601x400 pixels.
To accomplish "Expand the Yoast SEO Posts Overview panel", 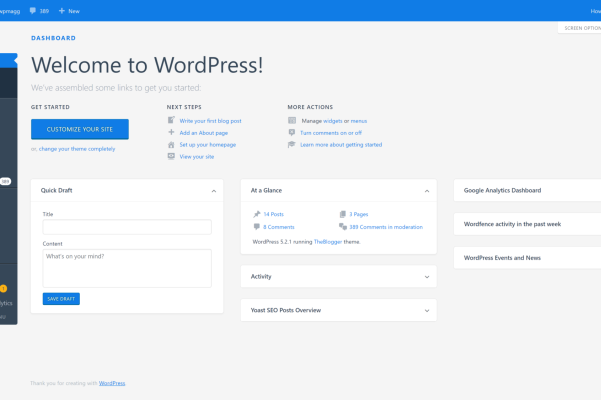I will click(427, 310).
